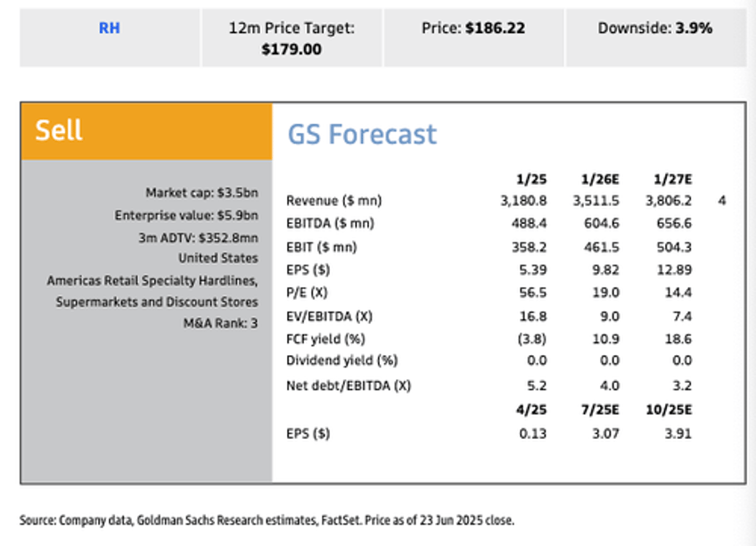The width and height of the screenshot is (756, 546).
Task: Select EBIT value 504.3
Action: [675, 247]
